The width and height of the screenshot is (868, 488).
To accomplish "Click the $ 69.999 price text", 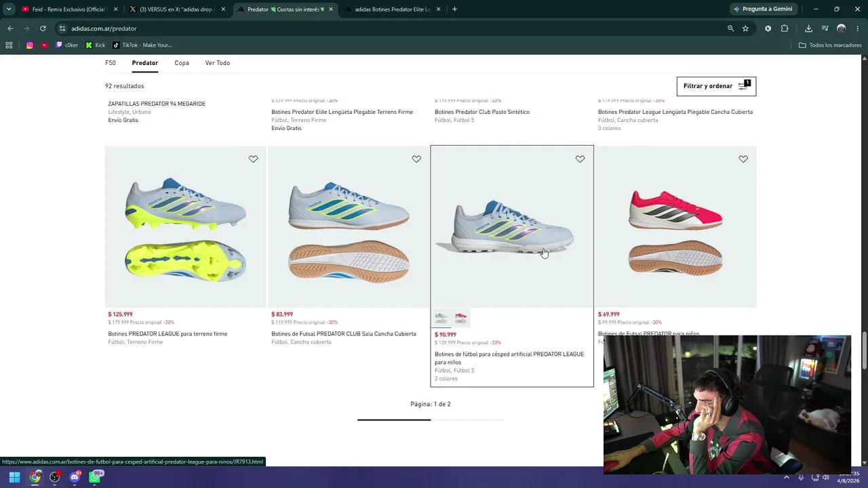I will click(609, 314).
